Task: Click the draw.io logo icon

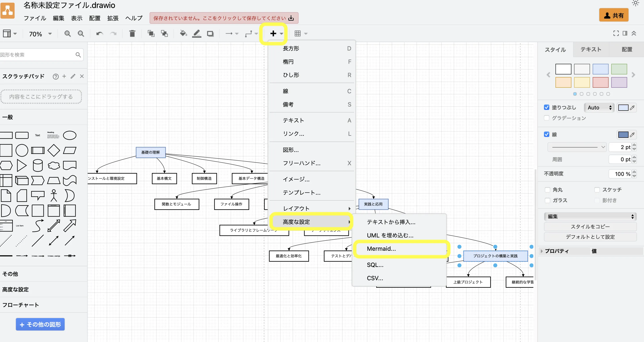Action: (8, 10)
